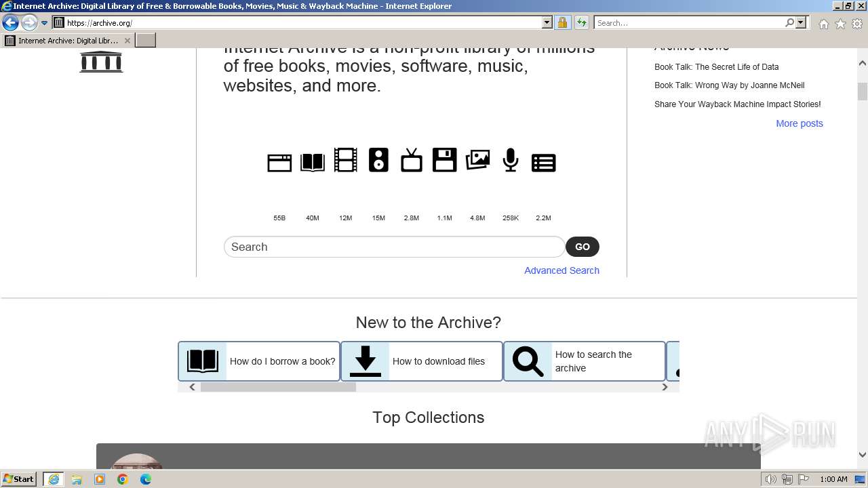The width and height of the screenshot is (868, 488).
Task: Open the Advanced Search link
Action: click(561, 270)
